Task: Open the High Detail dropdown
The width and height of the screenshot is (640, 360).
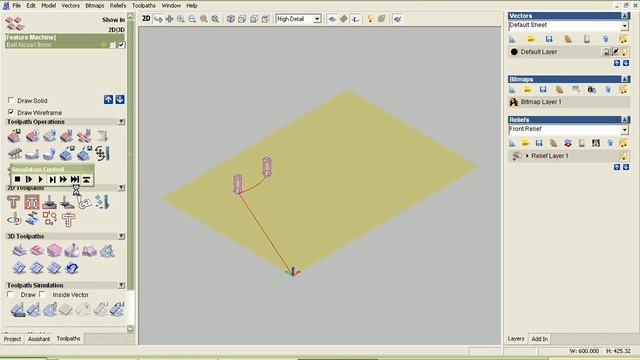Action: point(317,19)
